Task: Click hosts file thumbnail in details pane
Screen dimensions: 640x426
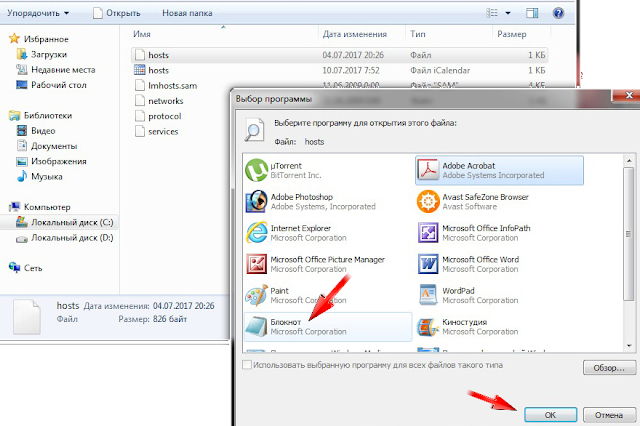Action: (27, 317)
